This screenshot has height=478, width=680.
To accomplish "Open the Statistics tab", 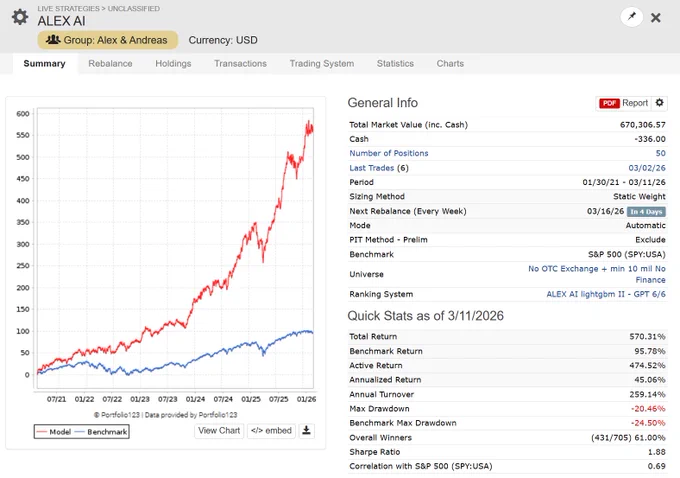I will click(x=395, y=63).
